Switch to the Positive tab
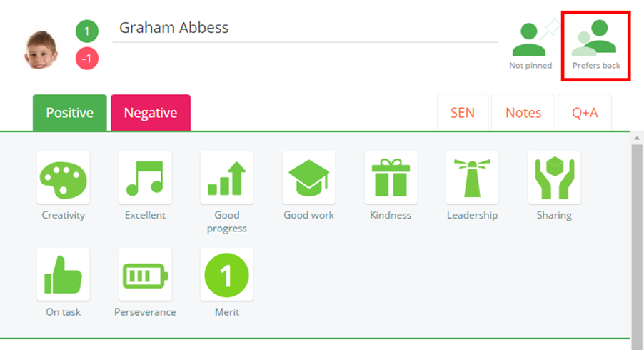 point(70,113)
